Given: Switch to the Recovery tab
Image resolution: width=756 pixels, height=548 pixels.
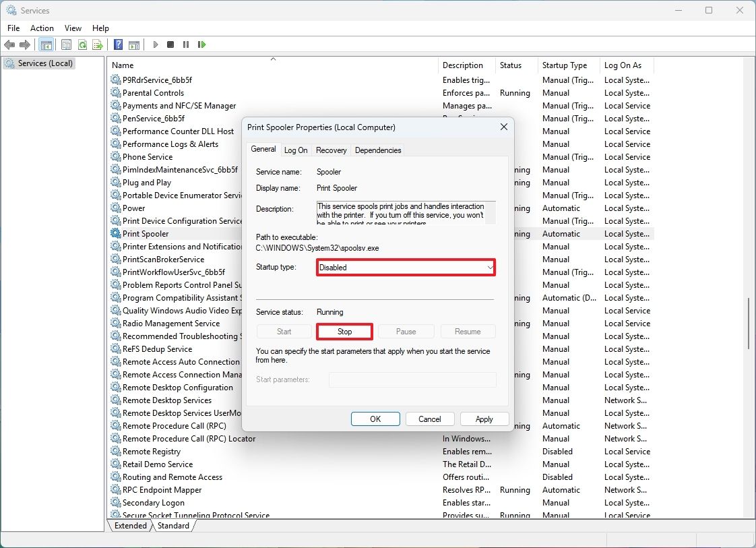Looking at the screenshot, I should (331, 150).
